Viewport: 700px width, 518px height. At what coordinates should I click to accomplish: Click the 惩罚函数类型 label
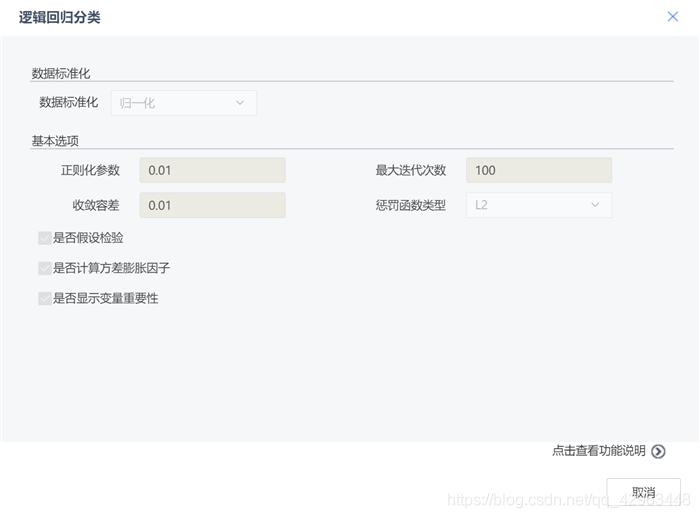(x=411, y=205)
